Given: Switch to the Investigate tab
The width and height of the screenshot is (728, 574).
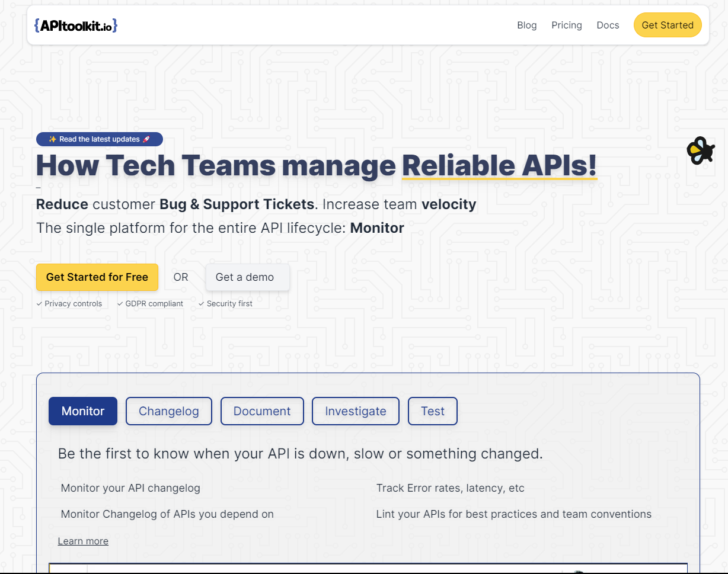Looking at the screenshot, I should tap(355, 411).
